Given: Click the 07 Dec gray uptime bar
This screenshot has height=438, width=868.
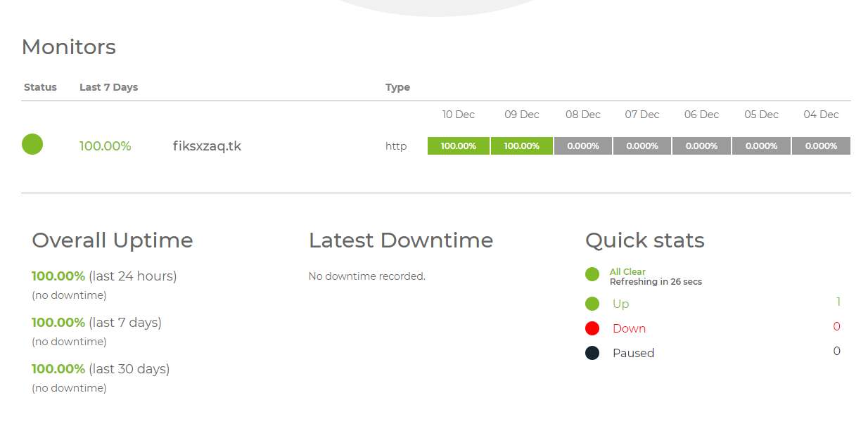Looking at the screenshot, I should (x=642, y=146).
